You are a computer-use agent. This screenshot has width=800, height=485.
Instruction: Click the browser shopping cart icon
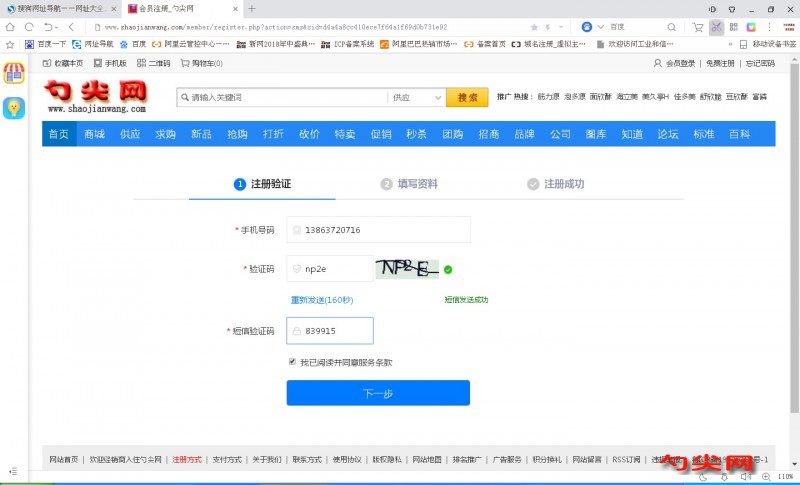tap(697, 27)
